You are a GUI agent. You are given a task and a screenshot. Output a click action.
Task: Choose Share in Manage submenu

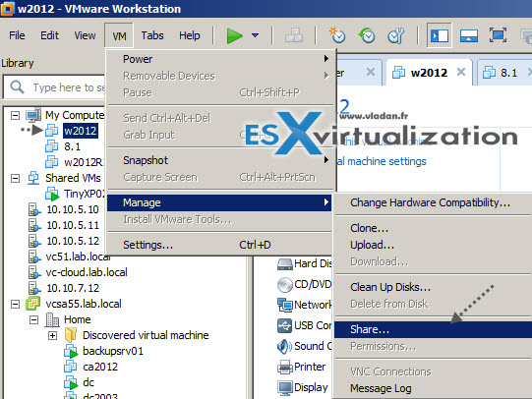433,329
